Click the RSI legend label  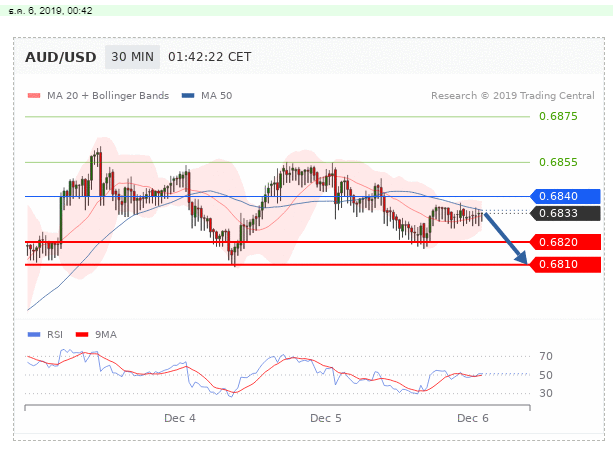tap(55, 335)
